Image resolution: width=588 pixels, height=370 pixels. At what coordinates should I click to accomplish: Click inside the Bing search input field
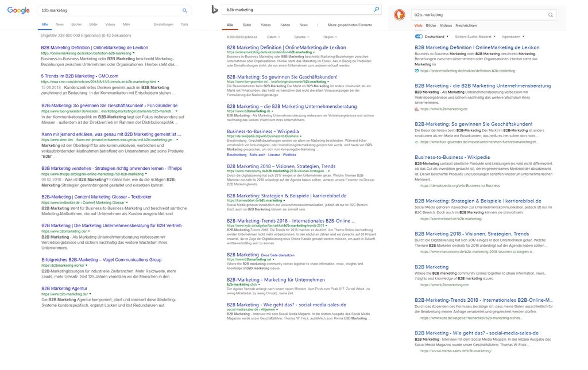point(287,9)
